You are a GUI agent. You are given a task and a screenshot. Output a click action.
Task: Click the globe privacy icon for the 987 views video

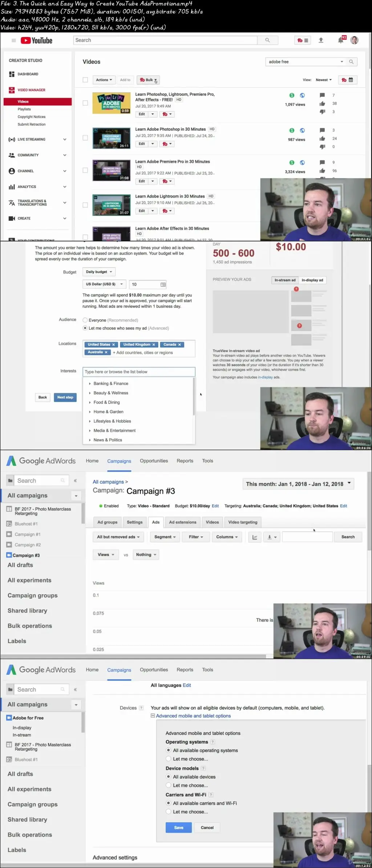[302, 130]
